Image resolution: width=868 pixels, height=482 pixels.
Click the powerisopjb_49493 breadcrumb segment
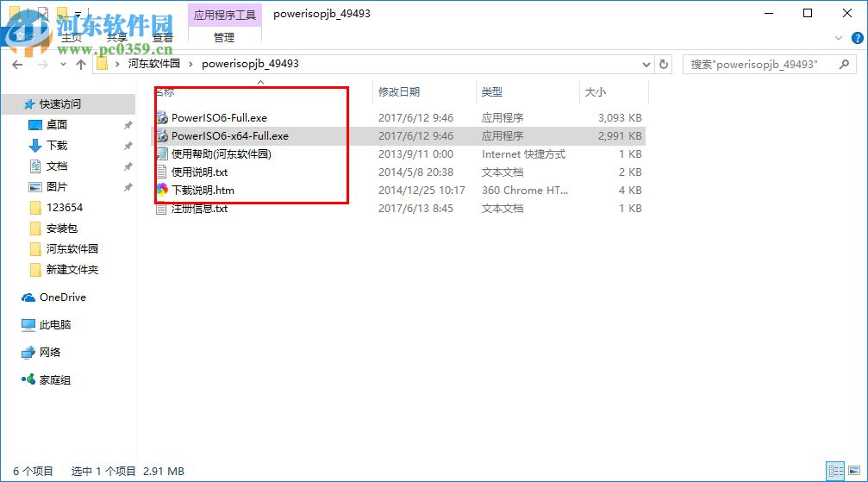pyautogui.click(x=250, y=64)
